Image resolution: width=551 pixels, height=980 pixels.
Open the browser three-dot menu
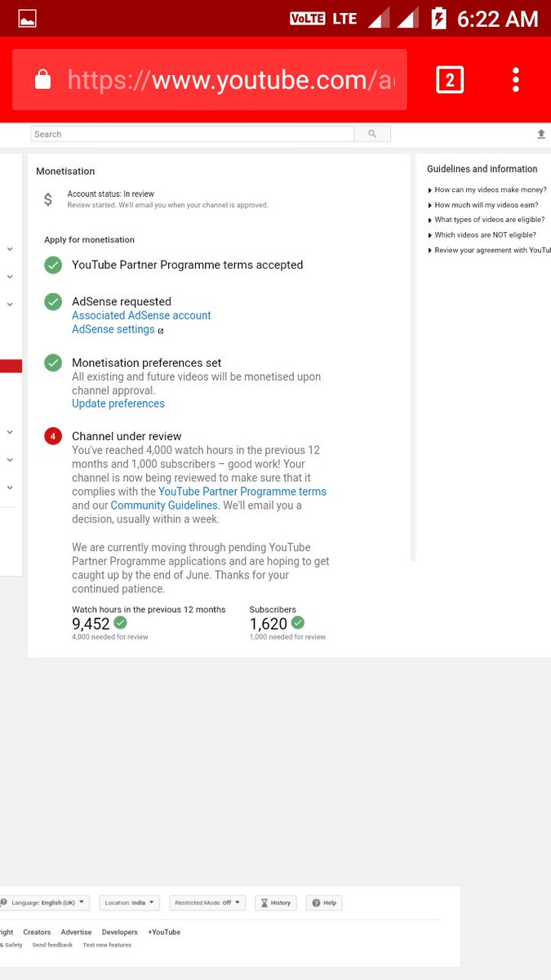pos(516,80)
